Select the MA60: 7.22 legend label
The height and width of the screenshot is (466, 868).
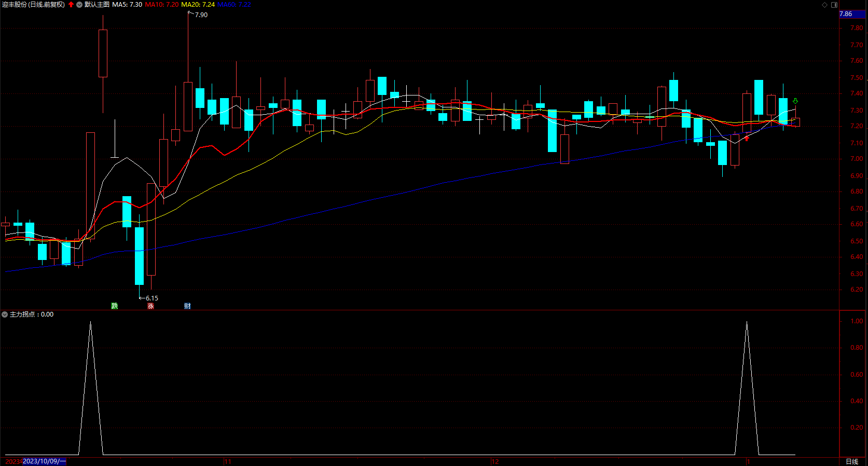234,5
